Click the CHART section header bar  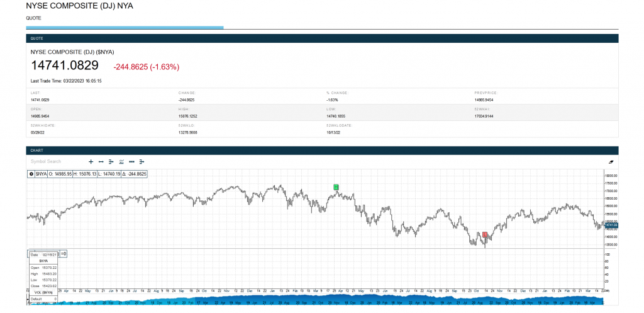point(322,151)
